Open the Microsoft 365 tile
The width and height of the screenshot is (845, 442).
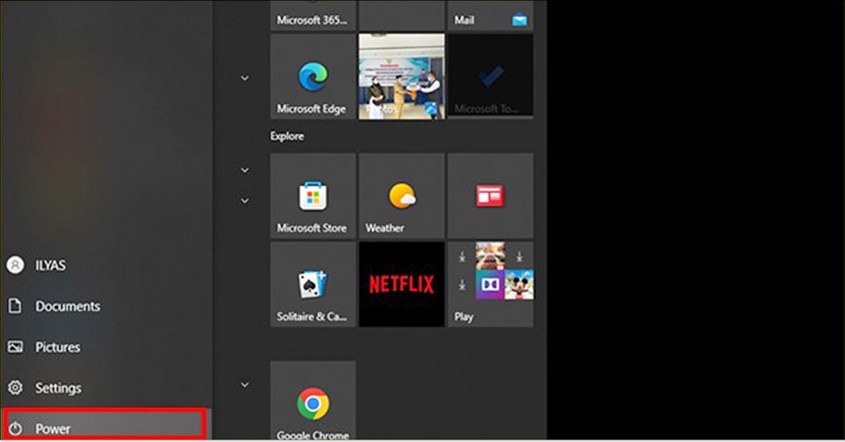(x=313, y=15)
